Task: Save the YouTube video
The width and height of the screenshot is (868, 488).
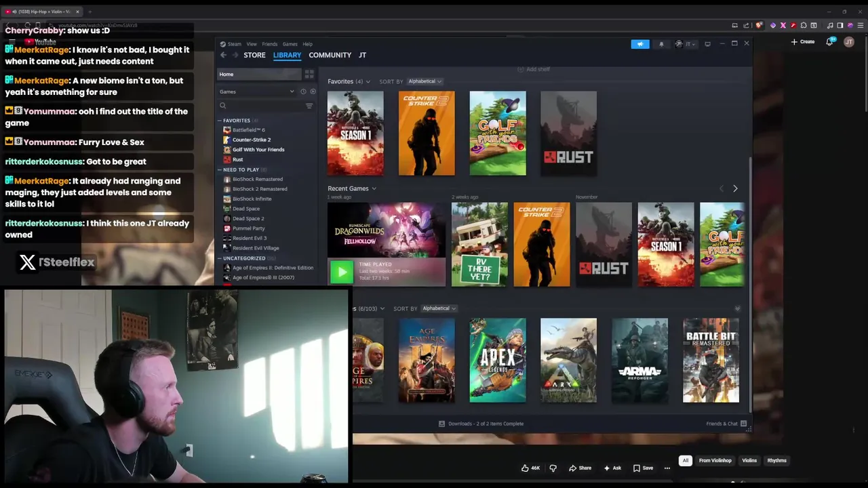Action: pos(643,468)
